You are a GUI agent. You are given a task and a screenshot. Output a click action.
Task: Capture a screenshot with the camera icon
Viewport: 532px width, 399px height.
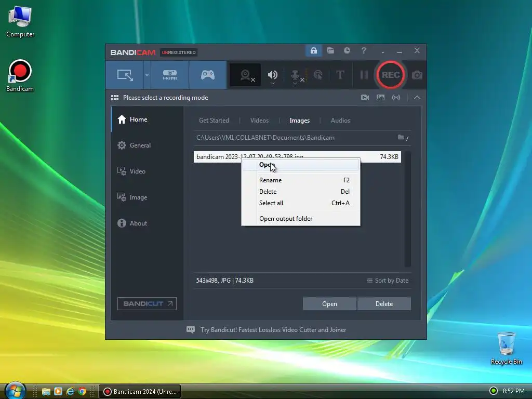(x=417, y=75)
